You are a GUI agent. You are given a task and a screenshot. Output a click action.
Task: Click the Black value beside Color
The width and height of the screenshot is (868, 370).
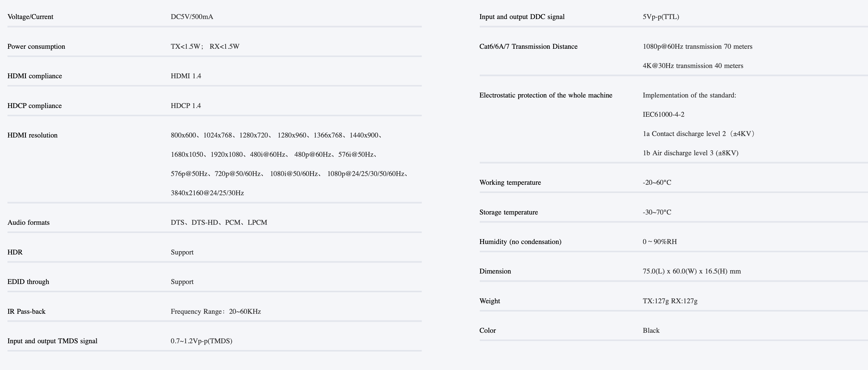click(x=651, y=330)
